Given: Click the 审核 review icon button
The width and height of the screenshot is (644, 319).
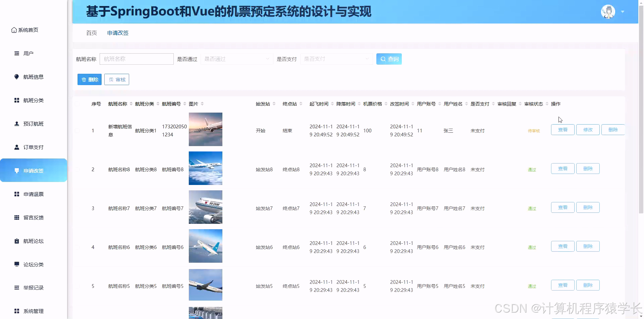Looking at the screenshot, I should [111, 79].
